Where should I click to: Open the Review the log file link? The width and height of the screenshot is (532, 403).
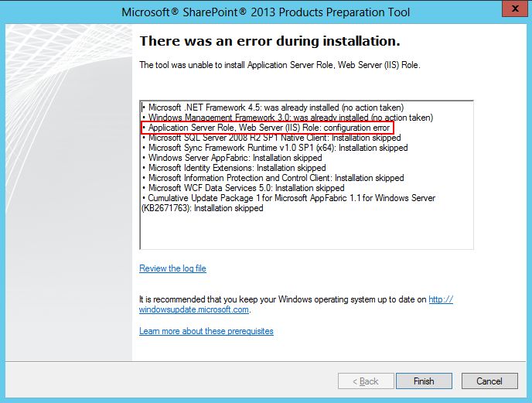coord(172,268)
